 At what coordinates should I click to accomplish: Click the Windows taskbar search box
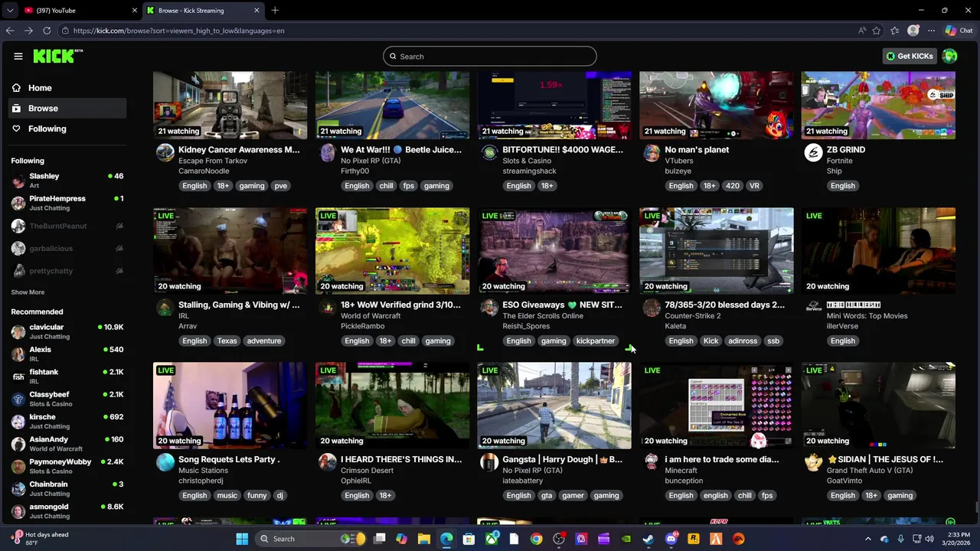pos(309,539)
